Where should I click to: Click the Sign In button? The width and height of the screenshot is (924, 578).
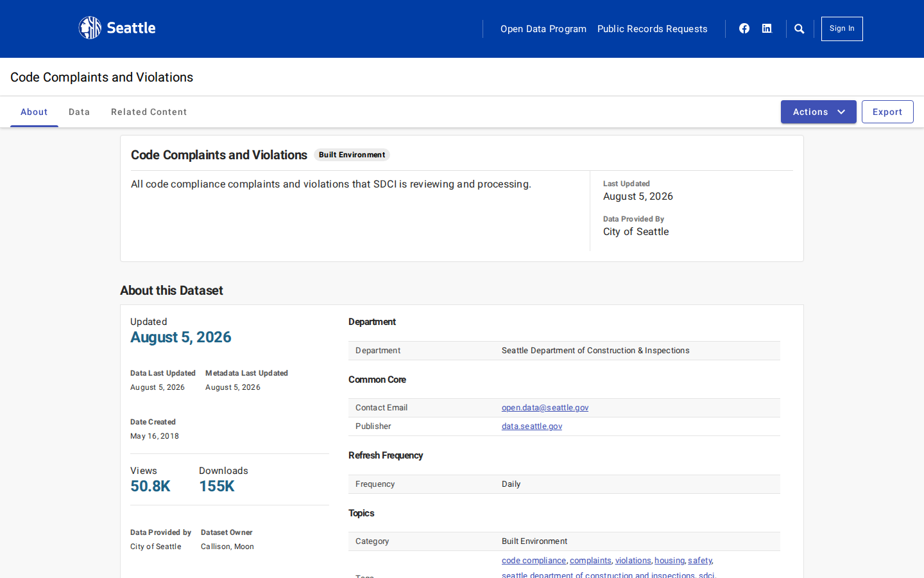click(842, 29)
